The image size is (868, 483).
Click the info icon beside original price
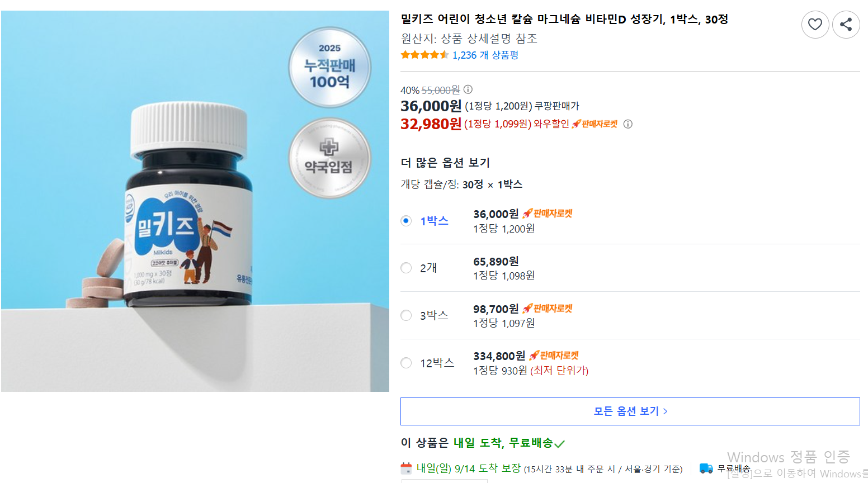click(468, 89)
